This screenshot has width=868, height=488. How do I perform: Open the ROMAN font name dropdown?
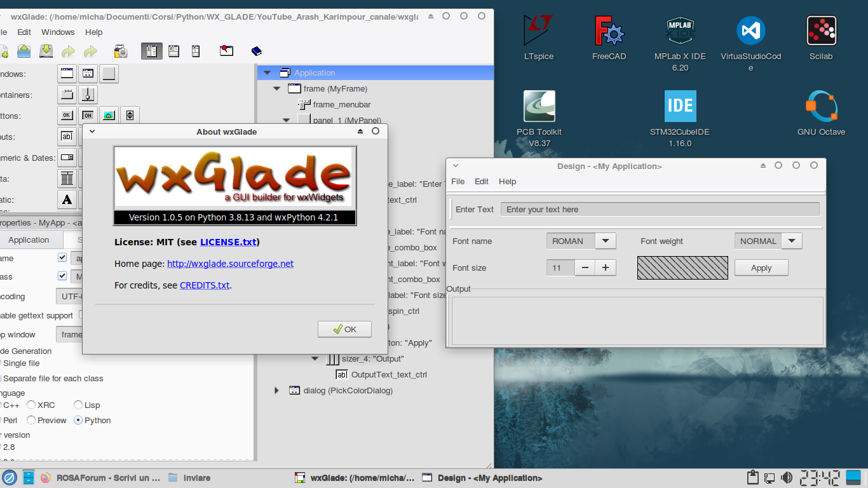click(x=605, y=241)
